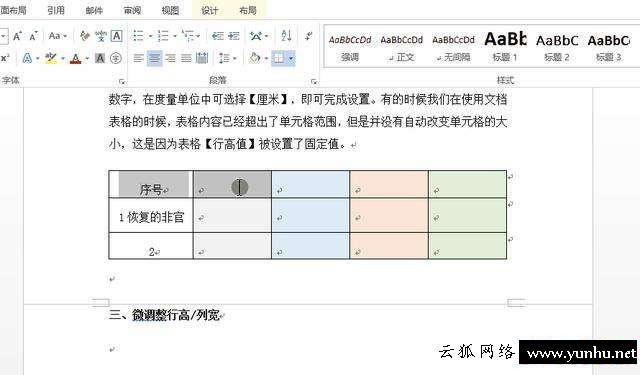640x375 pixels.
Task: Open the table 布局 (Layout) tab
Action: [x=248, y=10]
